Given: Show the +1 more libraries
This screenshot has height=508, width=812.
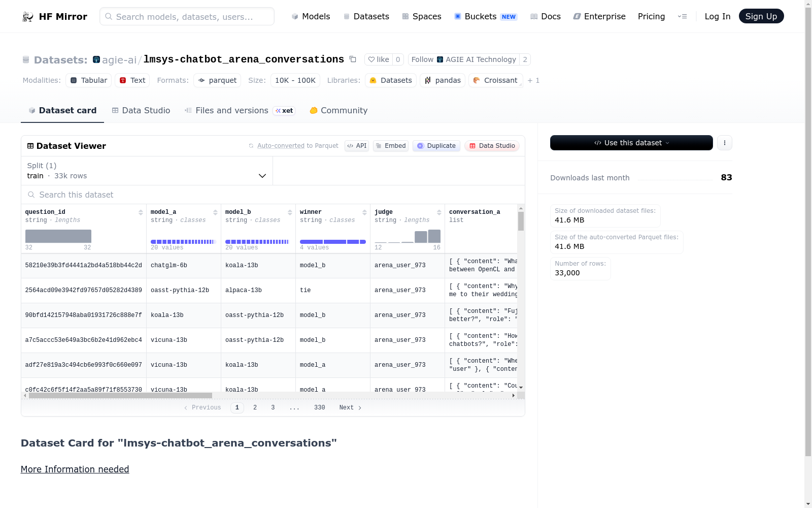Looking at the screenshot, I should [x=533, y=80].
